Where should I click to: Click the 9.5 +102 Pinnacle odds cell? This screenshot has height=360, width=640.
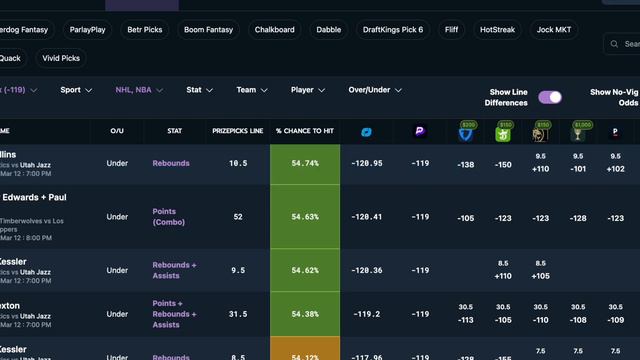coord(616,162)
